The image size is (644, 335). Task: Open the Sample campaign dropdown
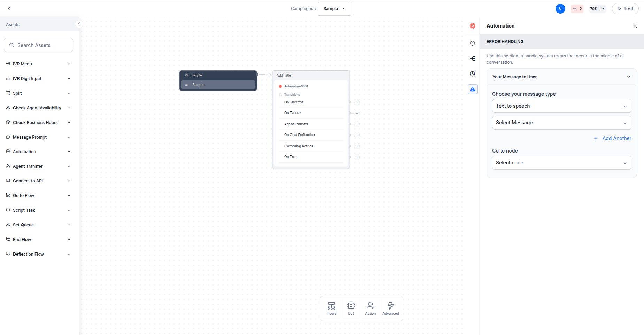pyautogui.click(x=334, y=9)
